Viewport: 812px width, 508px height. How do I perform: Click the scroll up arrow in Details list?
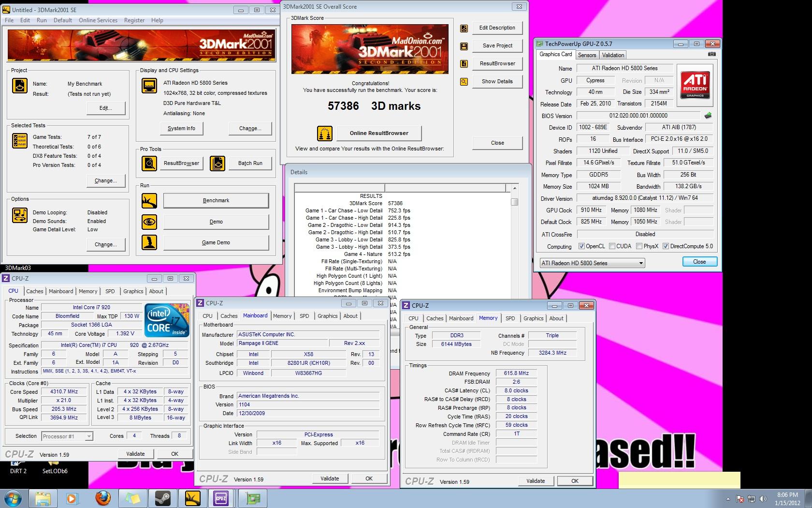click(514, 188)
